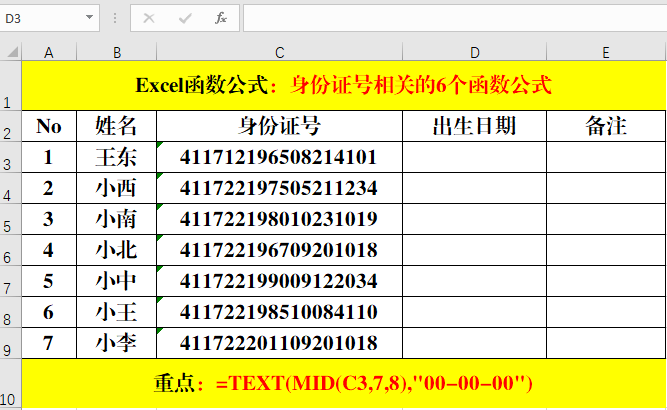Click the empty 备注 cell in 小李's row

(x=606, y=344)
